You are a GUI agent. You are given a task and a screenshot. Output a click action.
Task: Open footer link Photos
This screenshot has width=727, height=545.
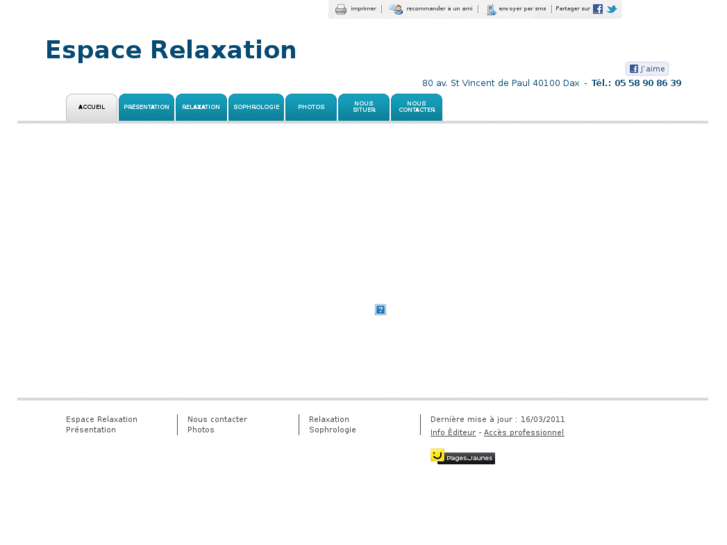(201, 430)
